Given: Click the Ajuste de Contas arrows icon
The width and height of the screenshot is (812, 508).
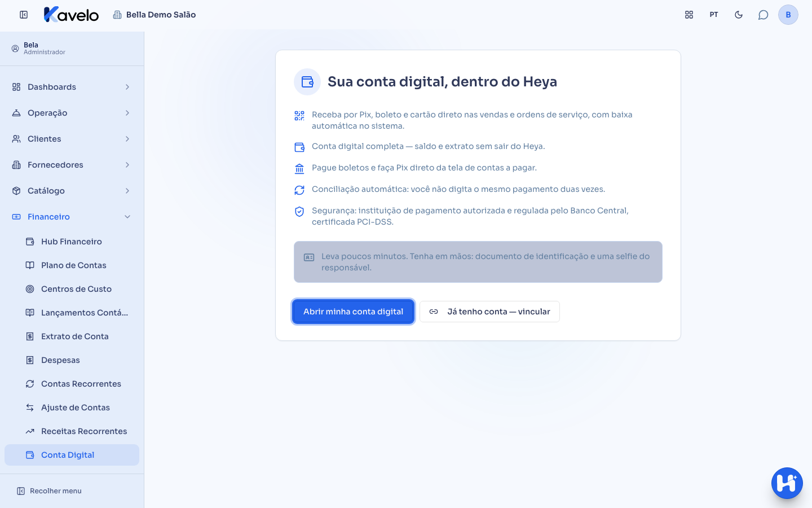Looking at the screenshot, I should click(x=30, y=408).
